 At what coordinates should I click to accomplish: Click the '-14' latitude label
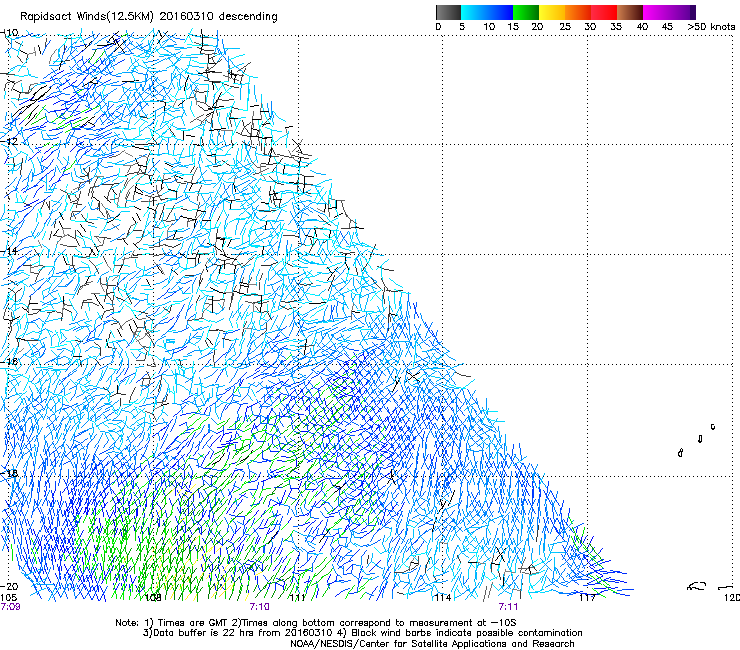(9, 251)
